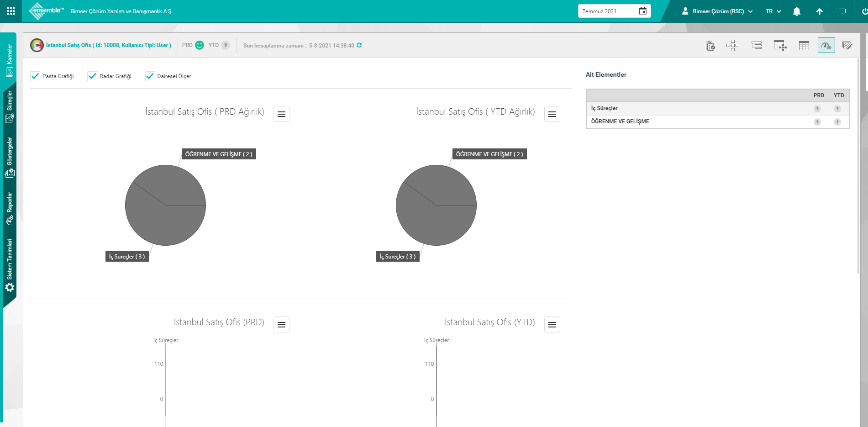Screen dimensions: 868x427
Task: Open the chart edit icon
Action: pyautogui.click(x=847, y=46)
